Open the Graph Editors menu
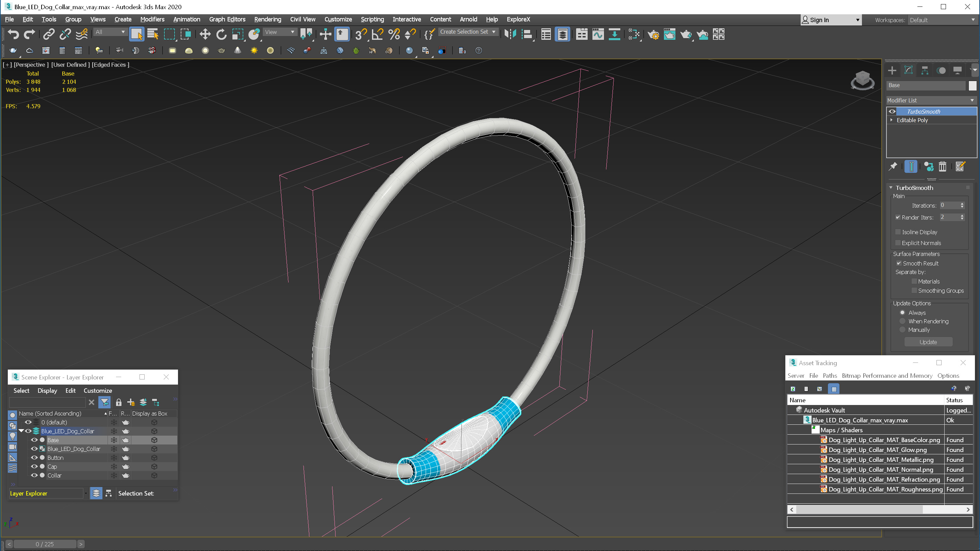Image resolution: width=980 pixels, height=551 pixels. coord(227,19)
